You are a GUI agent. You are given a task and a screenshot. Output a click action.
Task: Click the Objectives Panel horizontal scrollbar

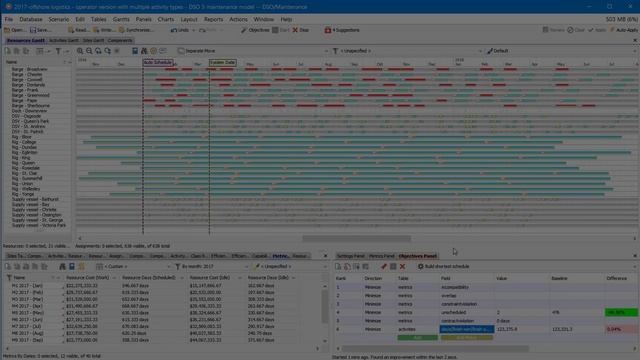(435, 349)
